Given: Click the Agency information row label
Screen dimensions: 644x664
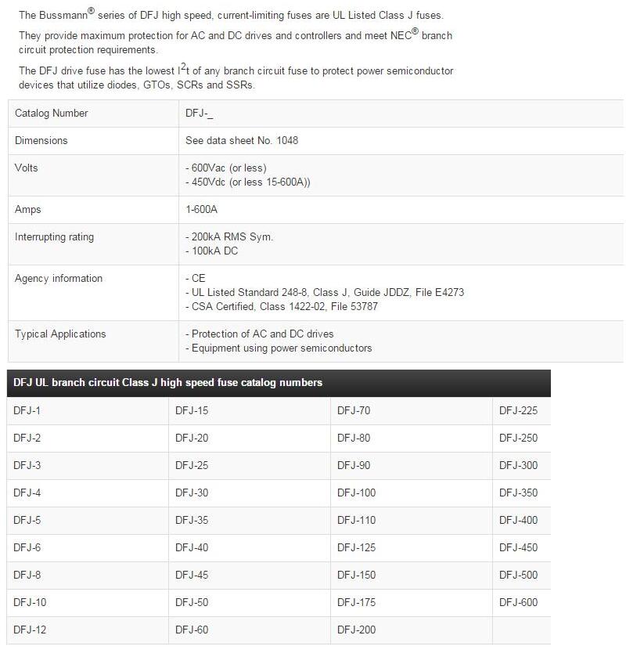Looking at the screenshot, I should coord(59,278).
